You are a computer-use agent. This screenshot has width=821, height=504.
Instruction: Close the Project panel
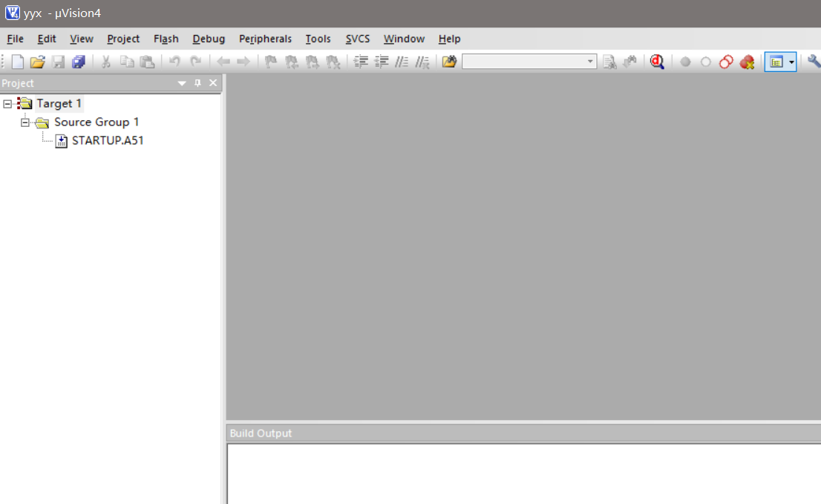pos(213,83)
